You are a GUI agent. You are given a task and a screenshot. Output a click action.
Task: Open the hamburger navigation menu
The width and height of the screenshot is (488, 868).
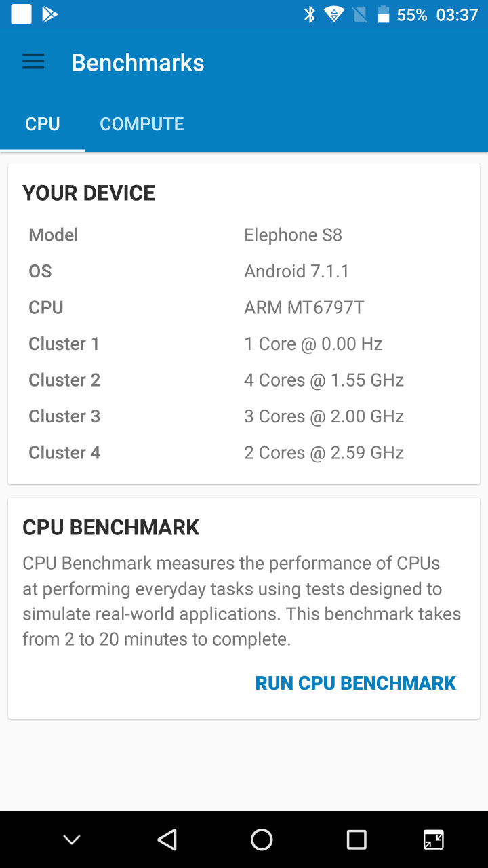[x=33, y=62]
